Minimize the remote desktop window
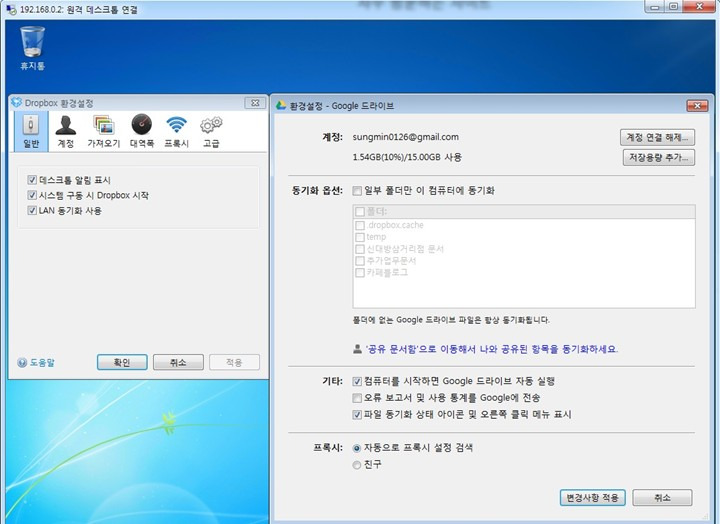 (654, 7)
